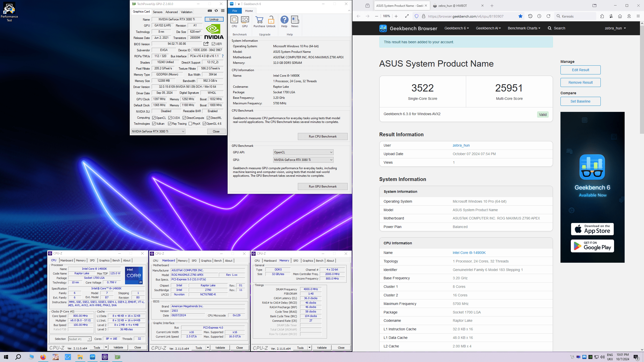Screen dimensions: 644x362
Task: Click the GPU-Z refresh icon
Action: 216,11
